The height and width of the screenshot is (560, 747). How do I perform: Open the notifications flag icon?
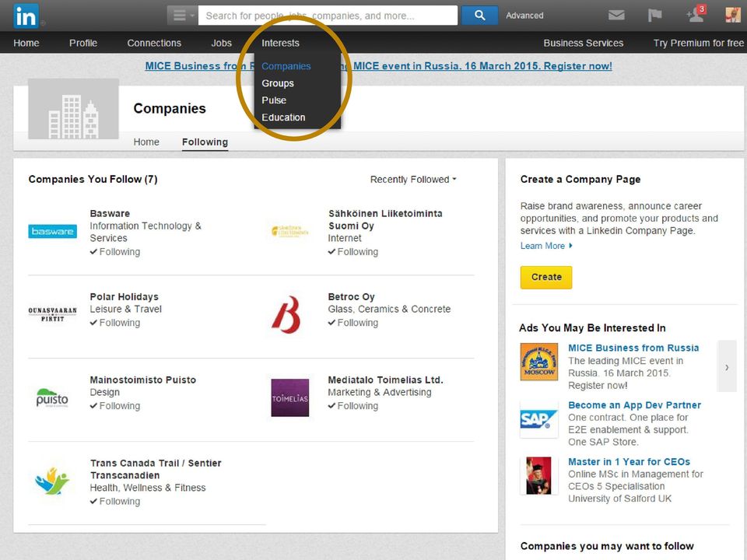pos(655,16)
